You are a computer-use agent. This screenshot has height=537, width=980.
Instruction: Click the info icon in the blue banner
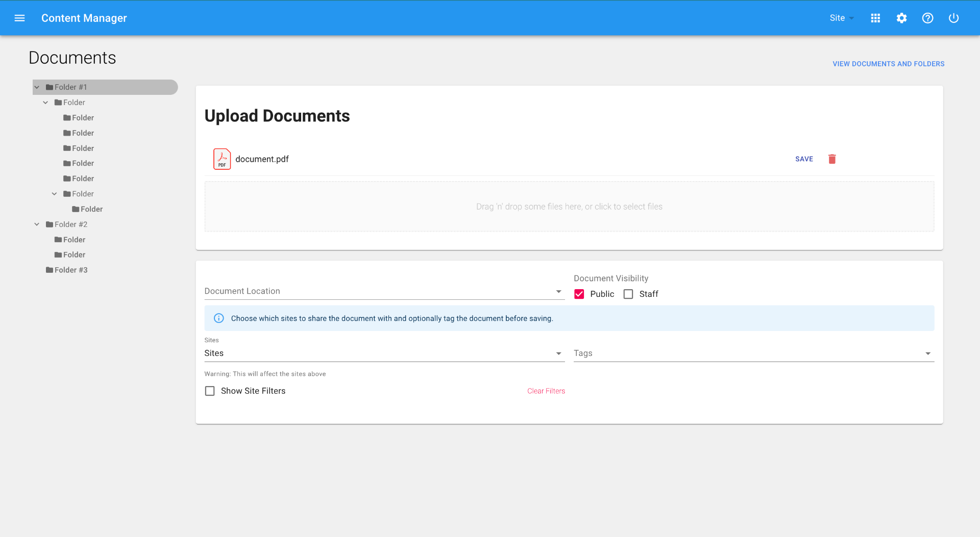click(219, 318)
